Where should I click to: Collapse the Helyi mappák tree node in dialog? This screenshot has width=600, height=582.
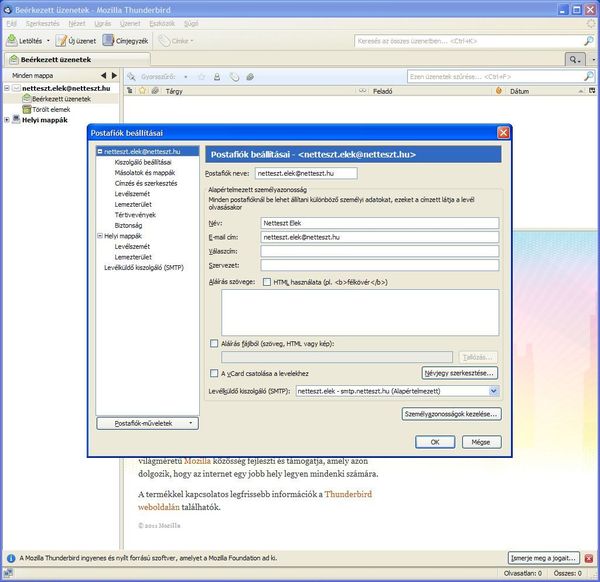click(98, 236)
